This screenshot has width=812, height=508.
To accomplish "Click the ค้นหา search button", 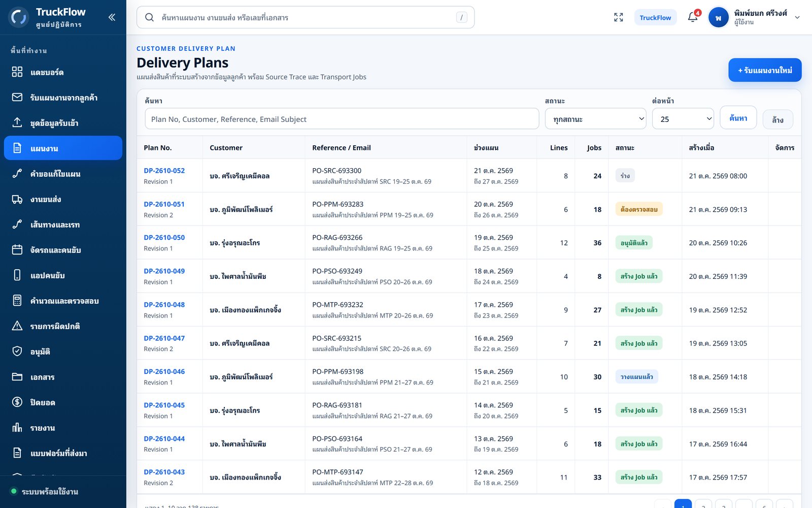I will [x=738, y=118].
